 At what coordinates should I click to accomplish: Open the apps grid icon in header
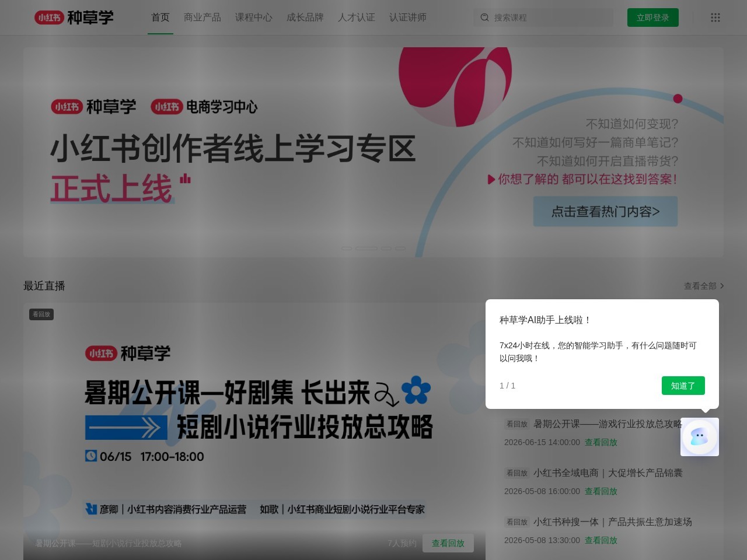(715, 17)
